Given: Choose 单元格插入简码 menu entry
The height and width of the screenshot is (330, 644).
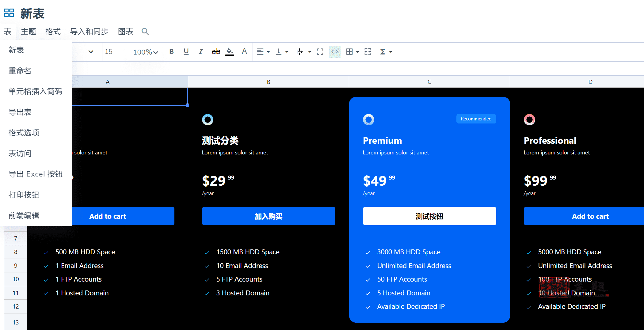Looking at the screenshot, I should pos(36,91).
